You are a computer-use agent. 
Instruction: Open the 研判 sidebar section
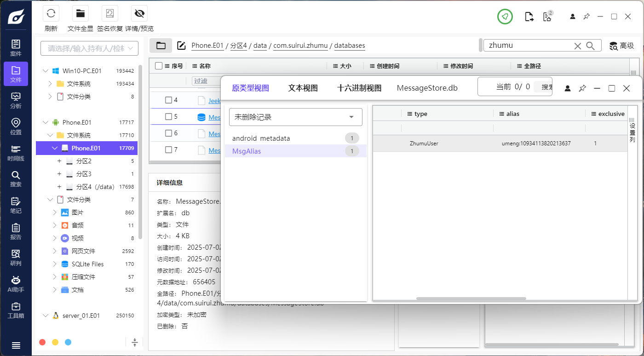coord(16,258)
